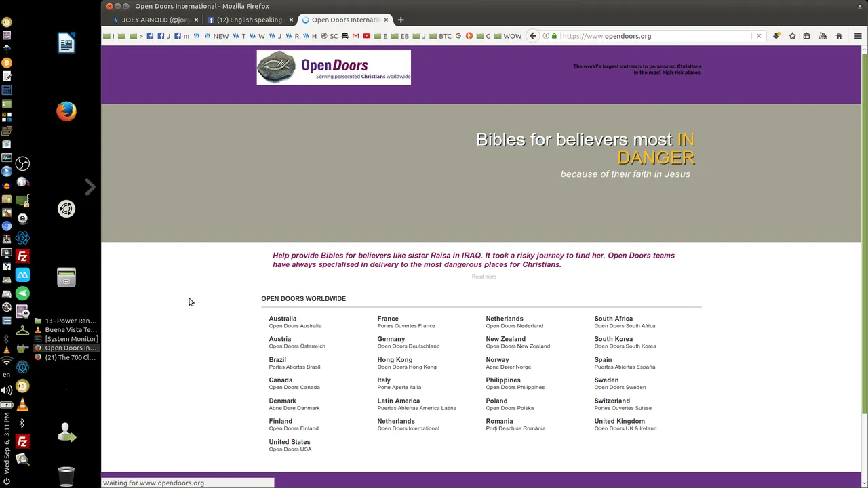Image resolution: width=868 pixels, height=488 pixels.
Task: Open the Firefox hamburger menu
Action: coord(858,36)
